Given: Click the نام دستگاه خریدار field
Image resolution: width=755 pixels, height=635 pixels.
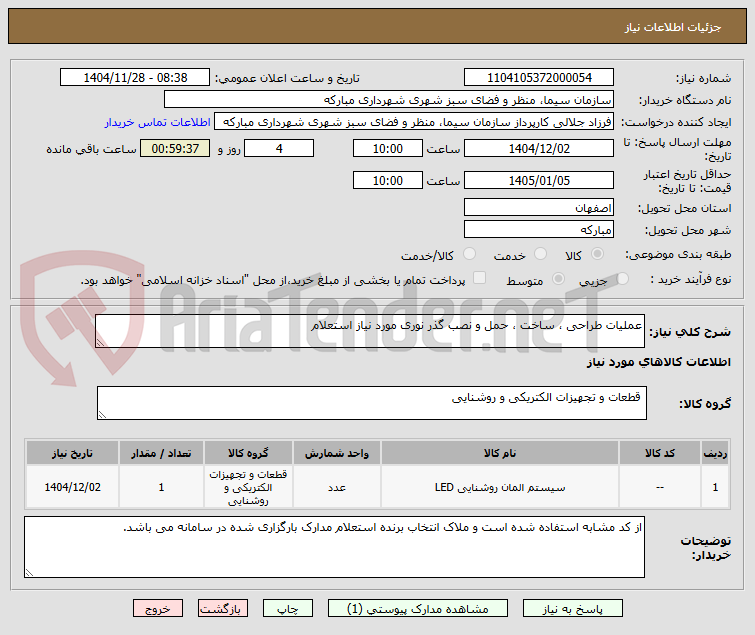Looking at the screenshot, I should [389, 100].
